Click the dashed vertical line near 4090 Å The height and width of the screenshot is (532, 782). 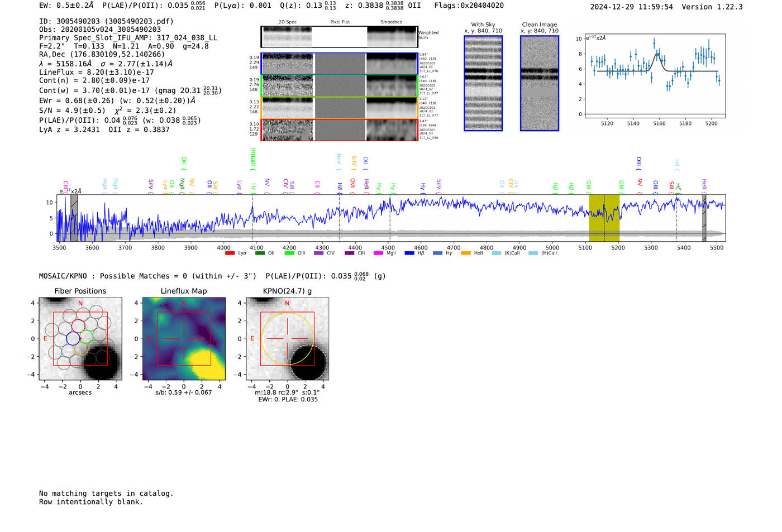pyautogui.click(x=252, y=218)
